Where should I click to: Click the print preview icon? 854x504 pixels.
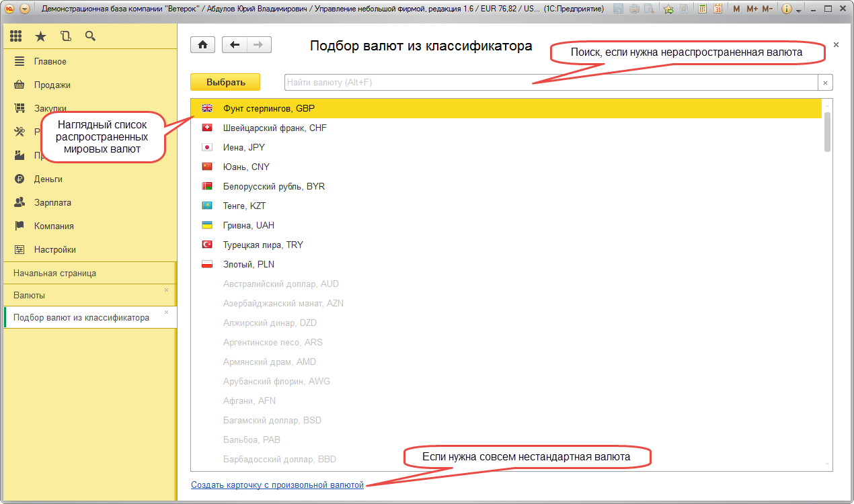coord(649,9)
